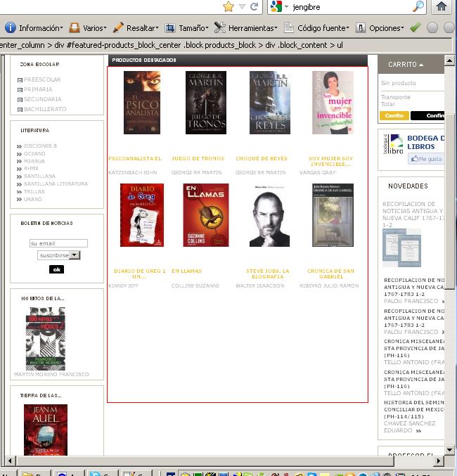This screenshot has width=457, height=476.
Task: Click the horizontal scrollbar right arrow
Action: point(438,461)
